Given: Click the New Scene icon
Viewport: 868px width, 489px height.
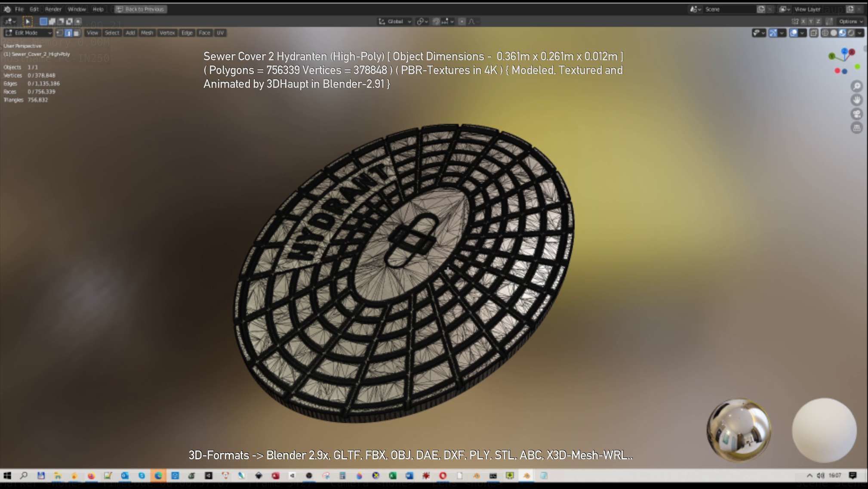Looking at the screenshot, I should point(761,9).
